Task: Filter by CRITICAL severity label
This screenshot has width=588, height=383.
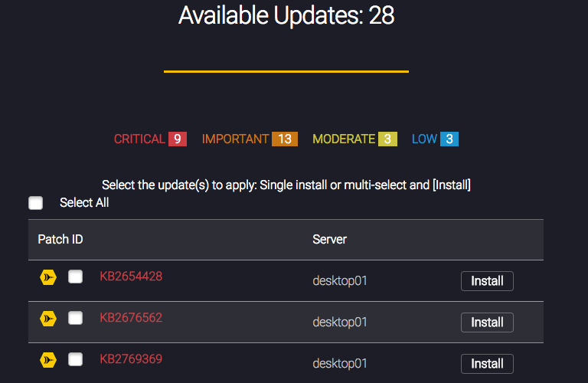Action: [x=139, y=139]
